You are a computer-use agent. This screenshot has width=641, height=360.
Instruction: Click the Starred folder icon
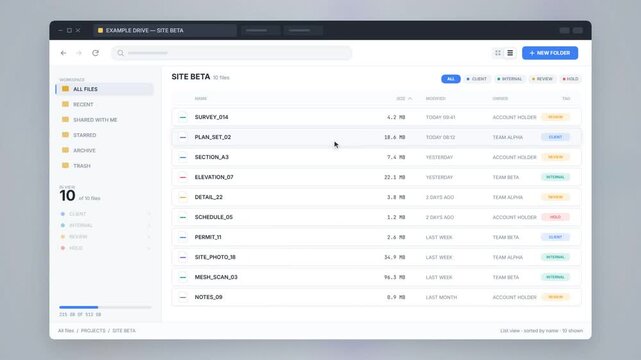coord(65,135)
